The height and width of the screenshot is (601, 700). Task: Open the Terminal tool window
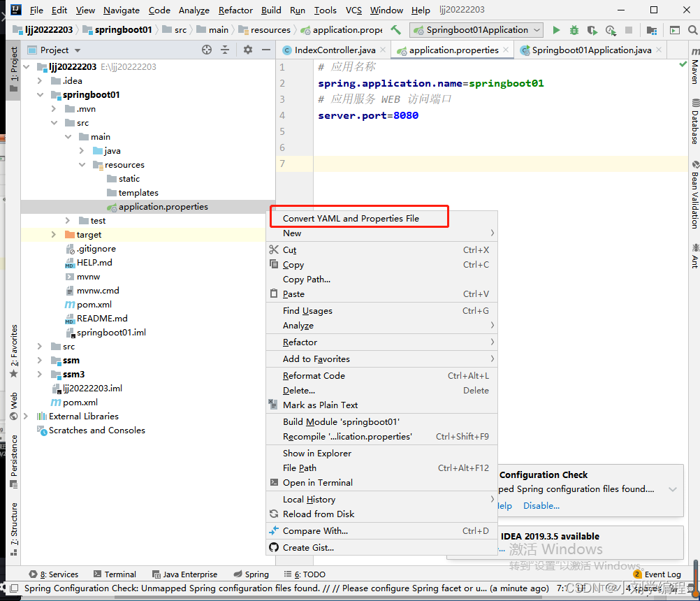(115, 574)
